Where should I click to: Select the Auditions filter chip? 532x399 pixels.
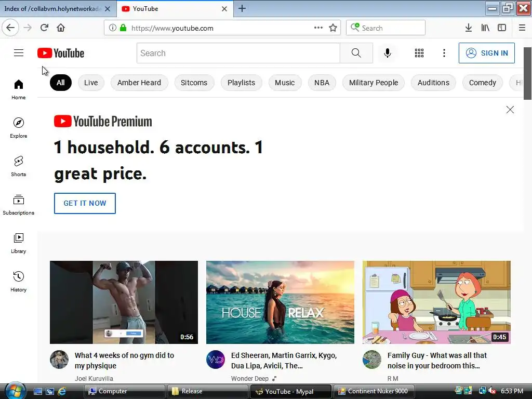click(x=433, y=83)
